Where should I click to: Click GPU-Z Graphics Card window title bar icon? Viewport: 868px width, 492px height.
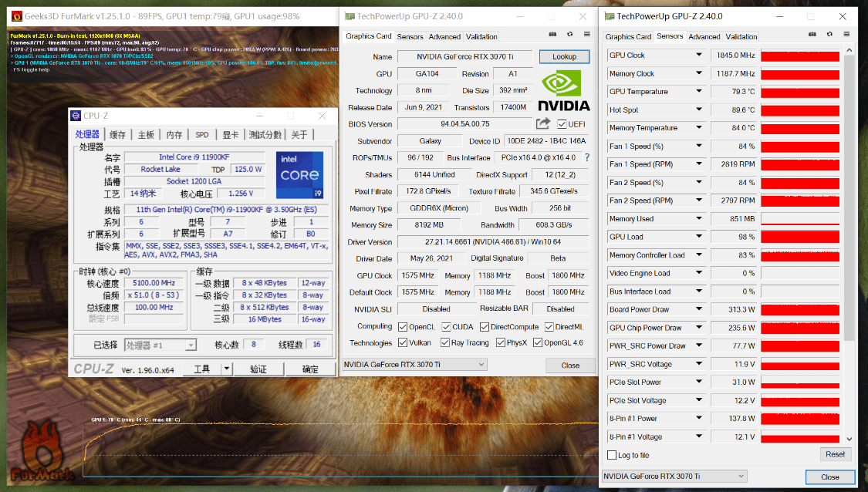(350, 17)
